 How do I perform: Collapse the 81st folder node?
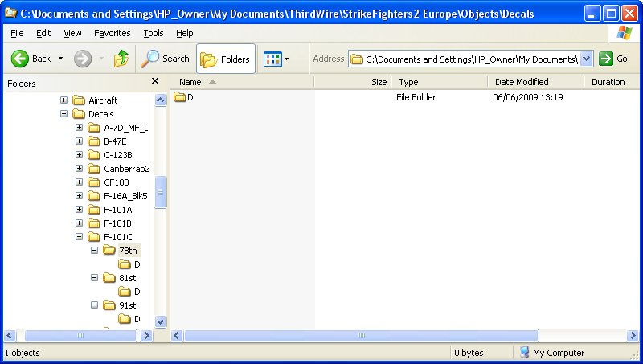coord(94,277)
